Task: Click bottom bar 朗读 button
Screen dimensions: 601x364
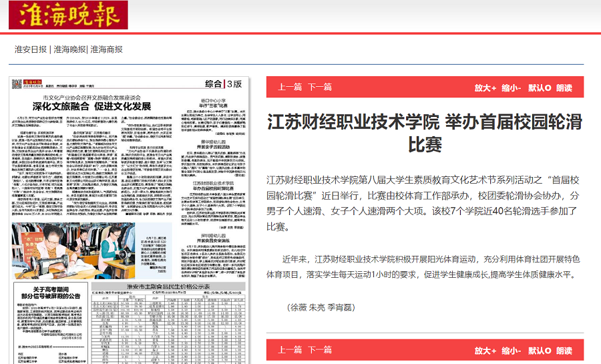Action: 564,351
